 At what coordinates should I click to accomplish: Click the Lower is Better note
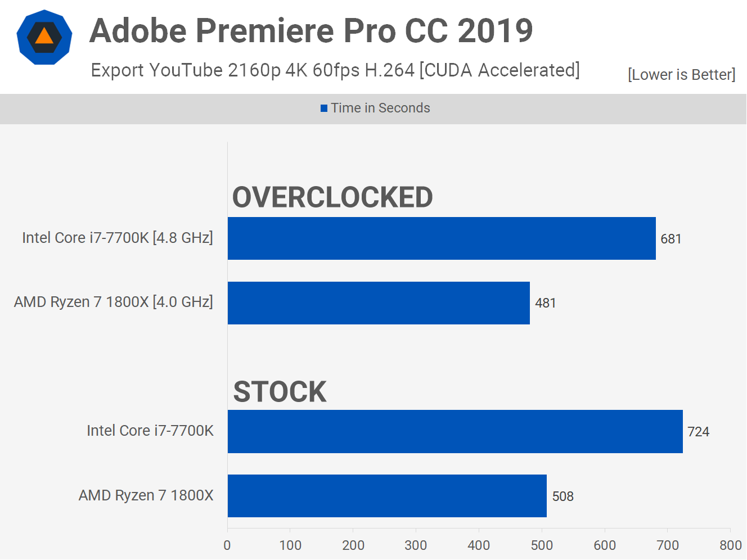pyautogui.click(x=681, y=75)
